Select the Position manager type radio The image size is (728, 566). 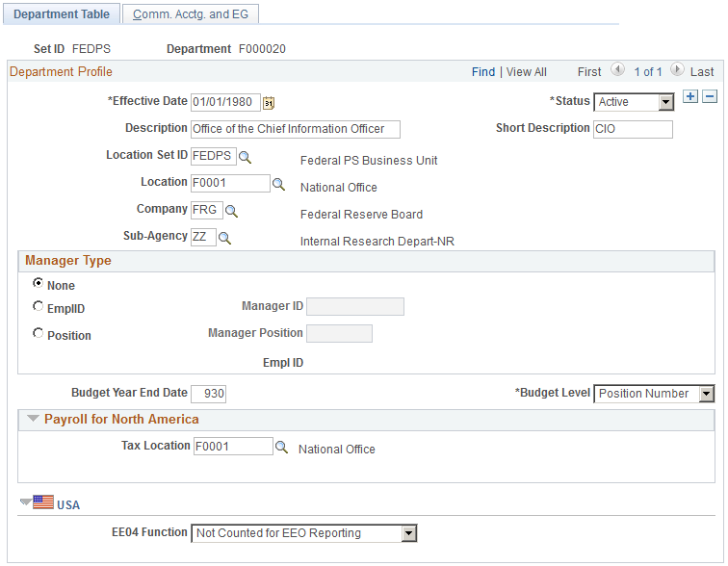39,333
